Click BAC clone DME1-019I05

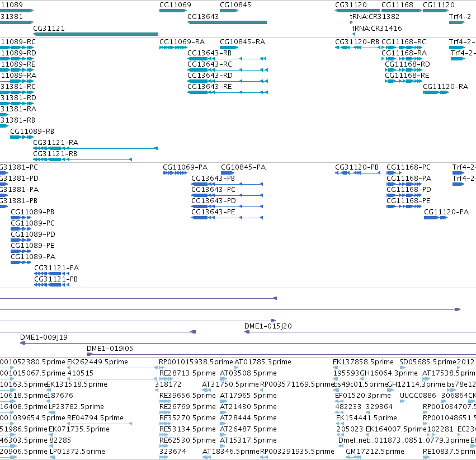pyautogui.click(x=110, y=349)
